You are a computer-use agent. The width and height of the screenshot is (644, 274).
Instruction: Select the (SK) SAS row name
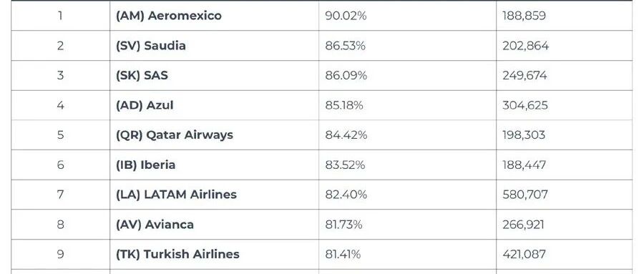142,76
